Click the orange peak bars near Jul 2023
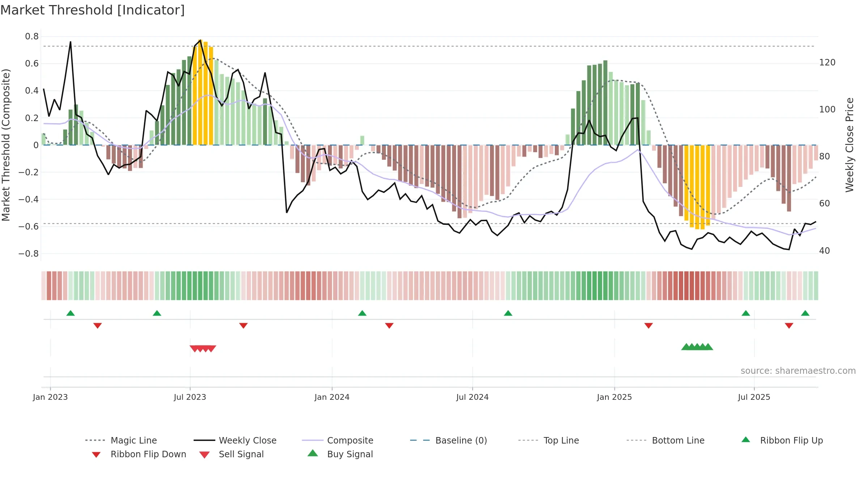This screenshot has height=488, width=868. click(x=203, y=93)
